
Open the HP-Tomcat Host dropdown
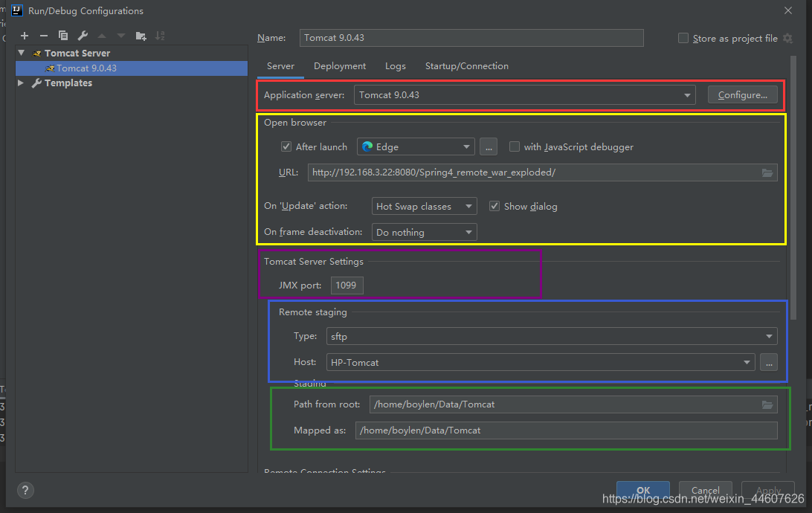[x=540, y=362]
